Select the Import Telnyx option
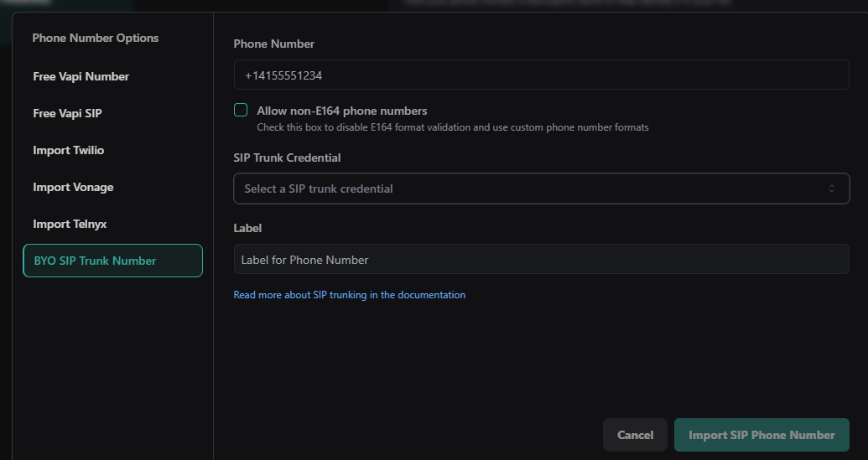The height and width of the screenshot is (460, 868). (70, 224)
